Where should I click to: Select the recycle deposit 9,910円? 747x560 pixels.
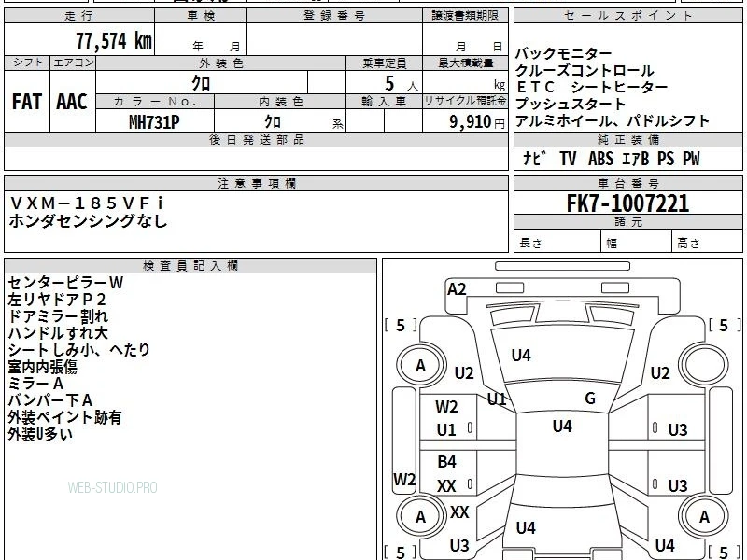point(477,122)
